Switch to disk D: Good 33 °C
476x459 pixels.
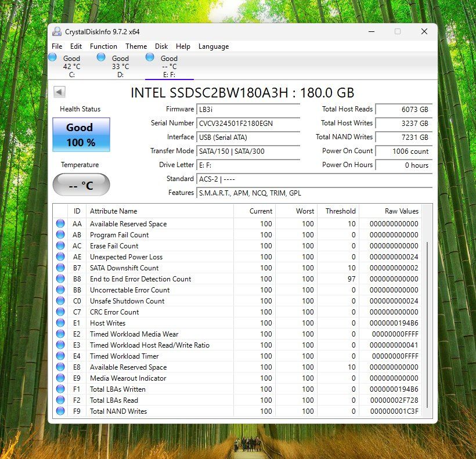tap(121, 66)
